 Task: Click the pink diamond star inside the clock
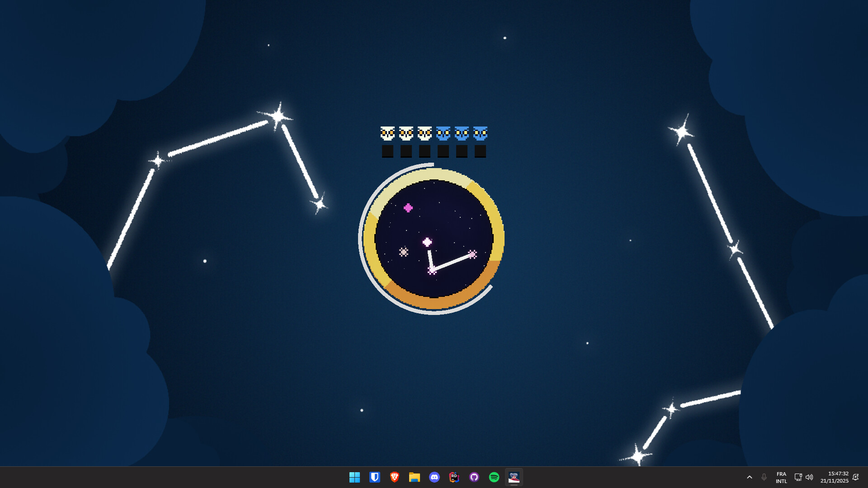click(x=409, y=208)
